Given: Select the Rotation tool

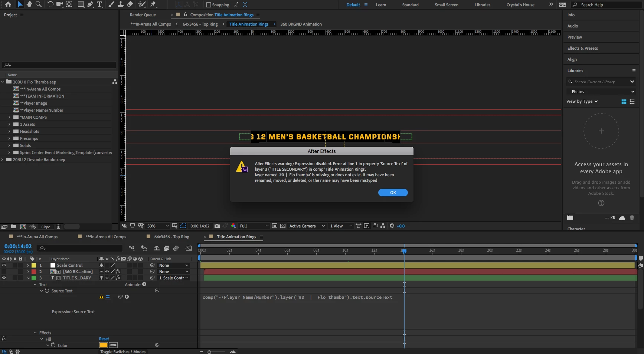Looking at the screenshot, I should [50, 4].
